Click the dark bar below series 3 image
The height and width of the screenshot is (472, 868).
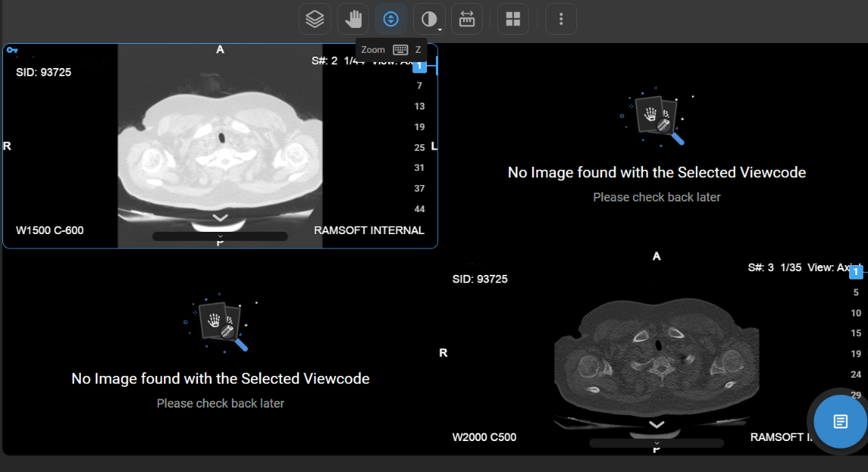pyautogui.click(x=656, y=443)
